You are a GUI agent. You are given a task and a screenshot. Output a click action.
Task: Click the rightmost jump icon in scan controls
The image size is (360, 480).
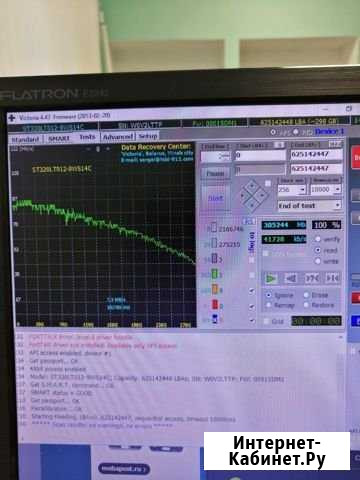tap(332, 278)
